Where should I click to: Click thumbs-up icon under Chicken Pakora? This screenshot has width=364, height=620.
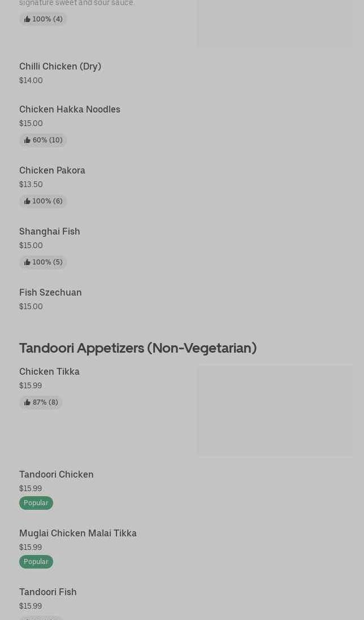27,201
